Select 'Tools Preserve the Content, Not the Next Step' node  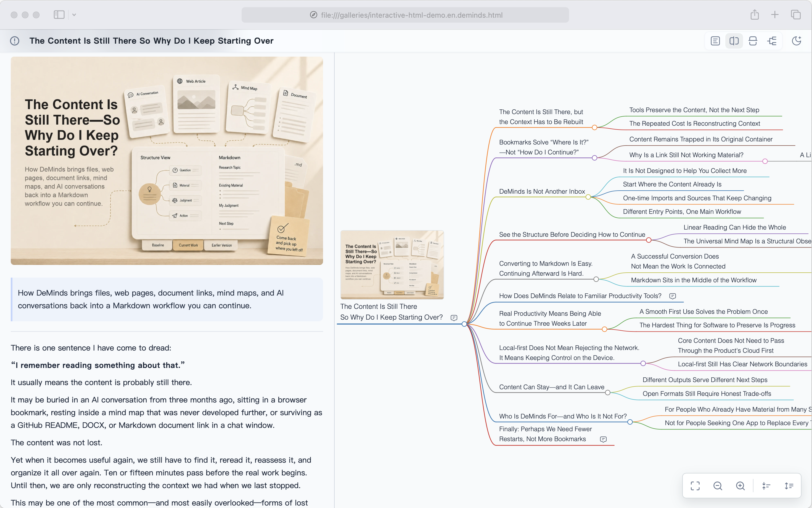(694, 110)
